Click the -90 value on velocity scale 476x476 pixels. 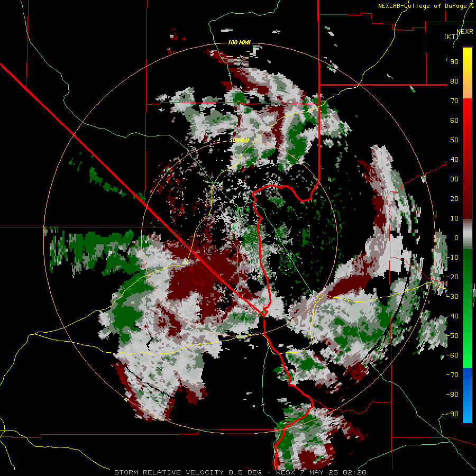tap(452, 414)
